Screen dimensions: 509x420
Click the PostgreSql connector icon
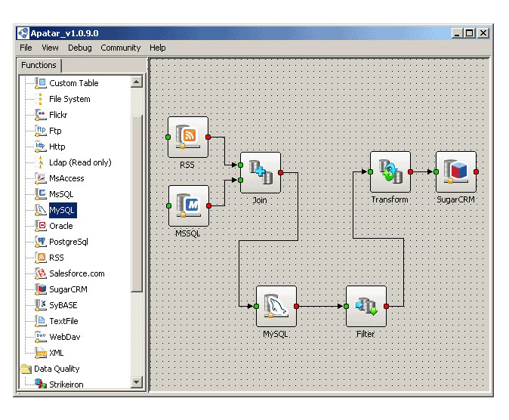click(x=41, y=242)
